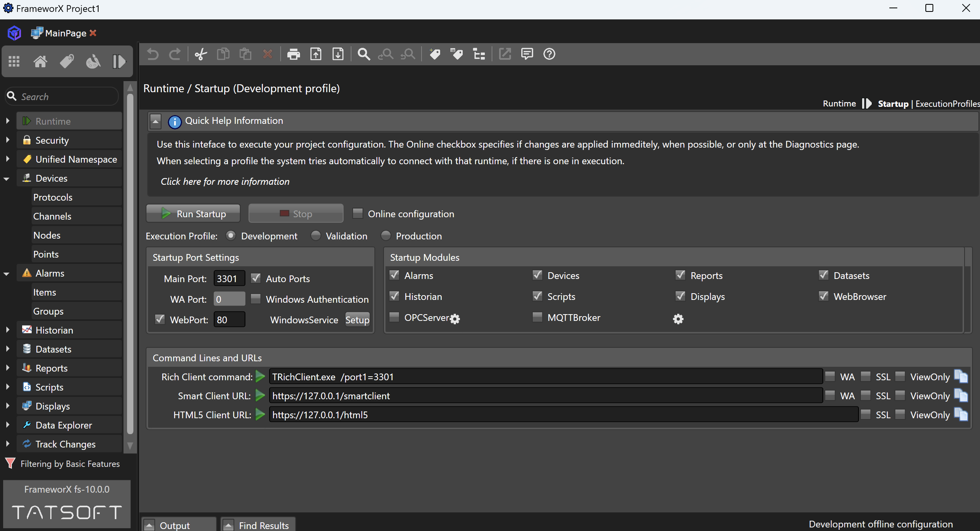980x531 pixels.
Task: Uncheck the WebBrowser startup module
Action: click(824, 296)
